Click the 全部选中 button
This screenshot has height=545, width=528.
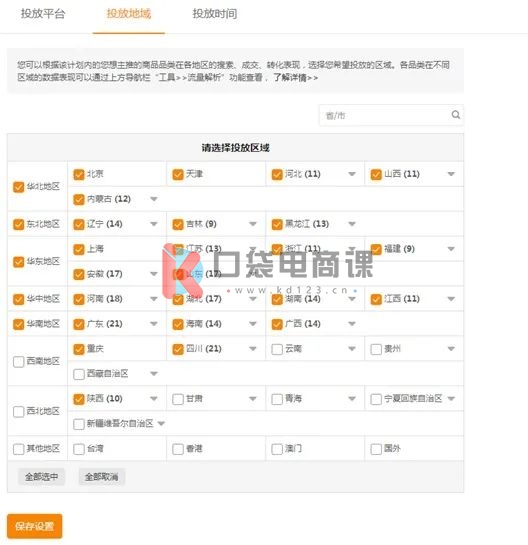[41, 477]
